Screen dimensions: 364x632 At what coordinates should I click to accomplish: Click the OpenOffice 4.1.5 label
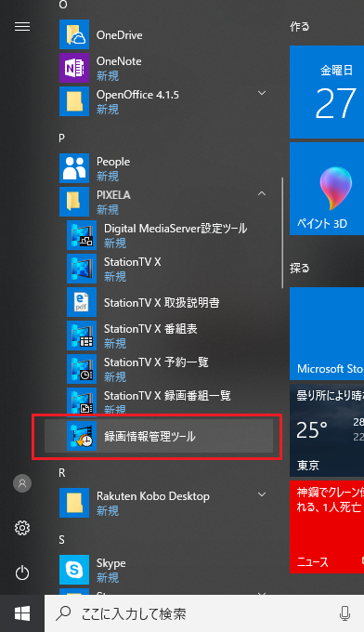tap(137, 95)
